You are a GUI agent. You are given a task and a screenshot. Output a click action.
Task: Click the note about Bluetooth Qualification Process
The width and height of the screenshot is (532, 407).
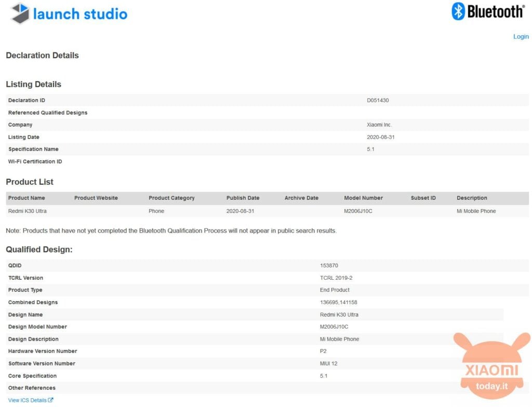[171, 230]
